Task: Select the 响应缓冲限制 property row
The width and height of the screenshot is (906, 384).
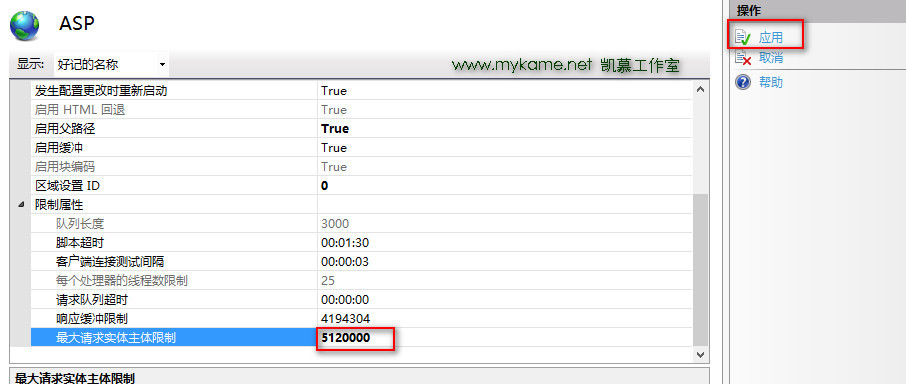Action: (x=361, y=319)
